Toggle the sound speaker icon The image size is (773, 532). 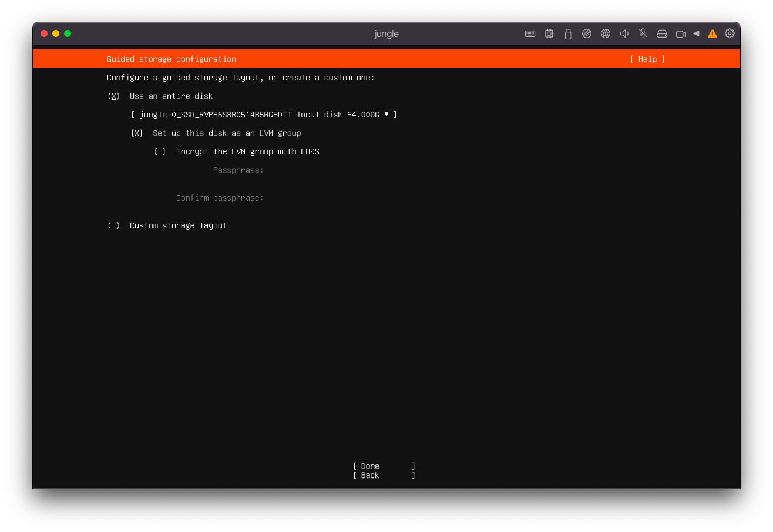click(x=624, y=34)
